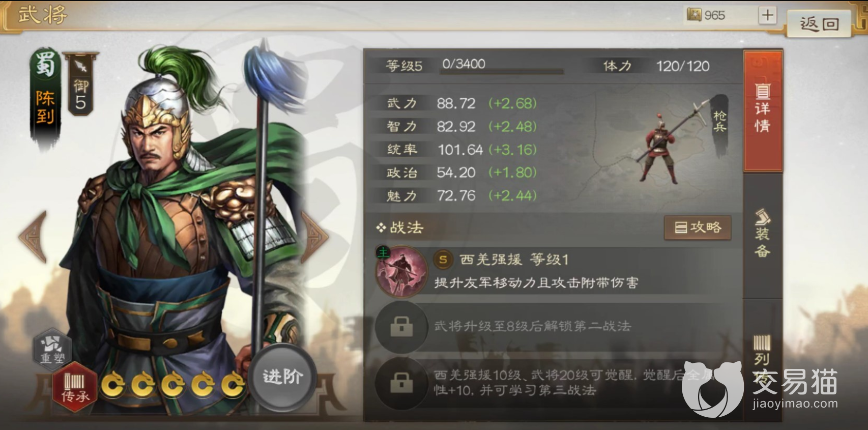Show next general with right arrow
The image size is (868, 430).
click(314, 237)
